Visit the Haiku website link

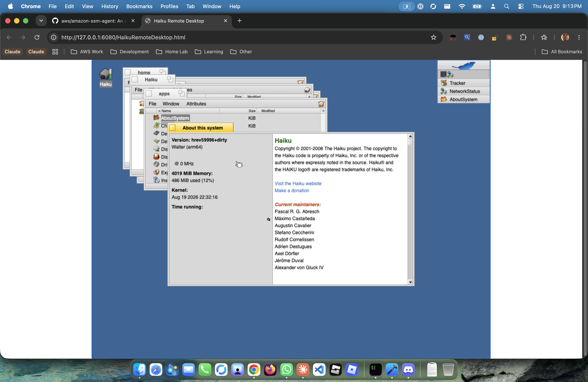(298, 184)
